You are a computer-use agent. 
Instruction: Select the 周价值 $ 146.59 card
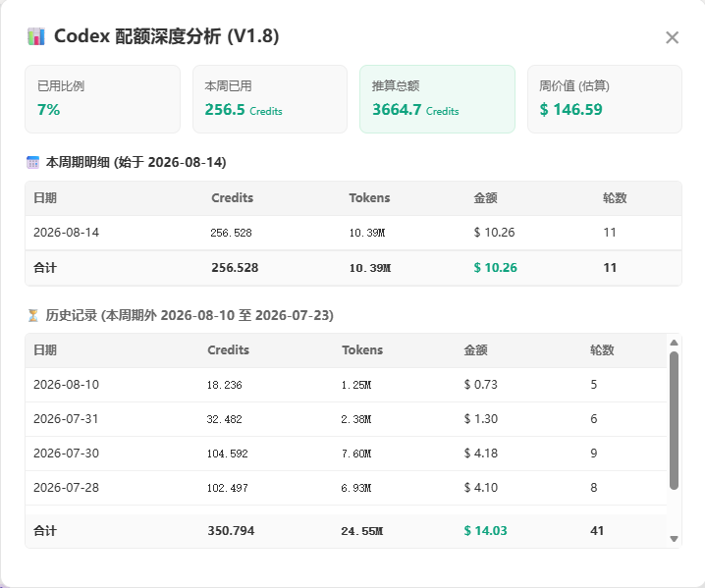604,99
